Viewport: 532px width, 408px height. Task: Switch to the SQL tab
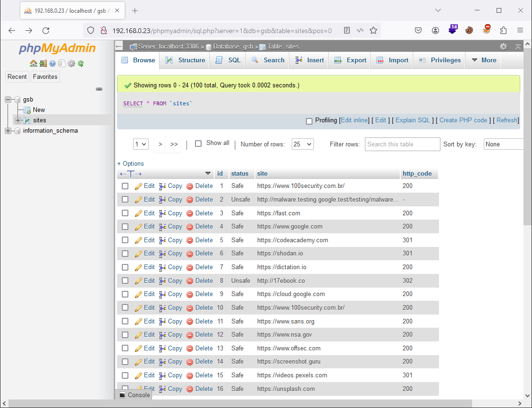point(228,60)
